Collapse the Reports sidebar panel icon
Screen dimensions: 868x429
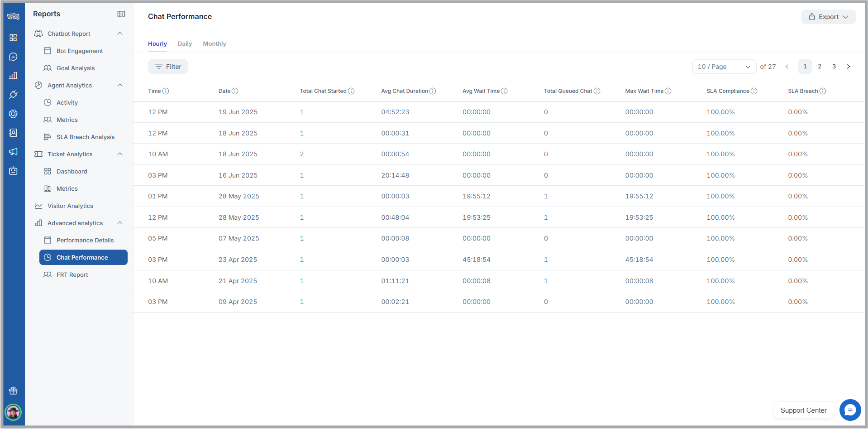(x=121, y=14)
